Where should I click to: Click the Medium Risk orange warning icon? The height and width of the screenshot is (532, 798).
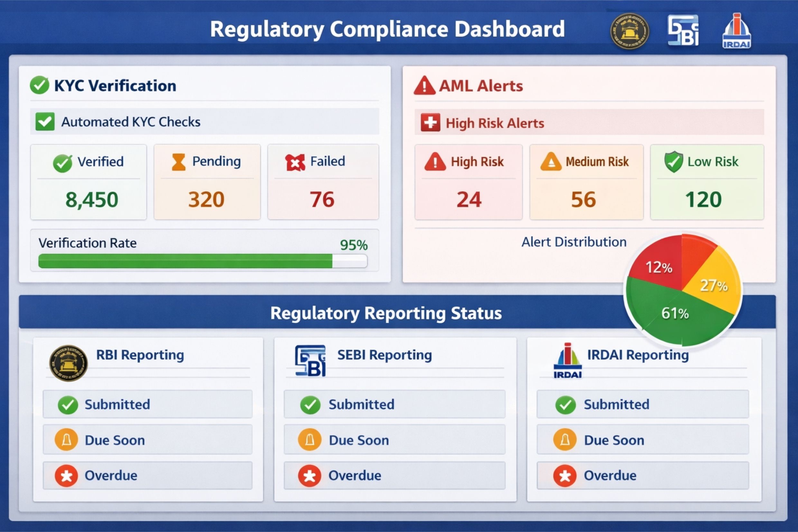(551, 161)
